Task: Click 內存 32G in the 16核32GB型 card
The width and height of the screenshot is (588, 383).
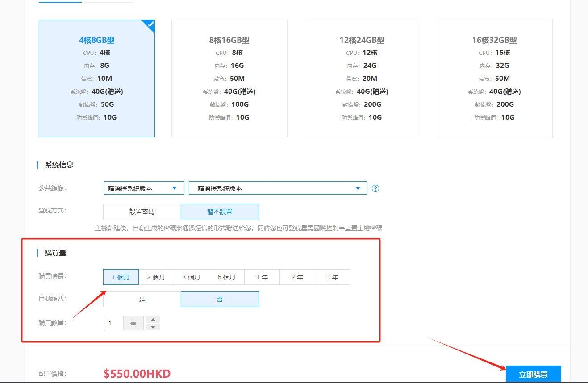Action: click(495, 66)
